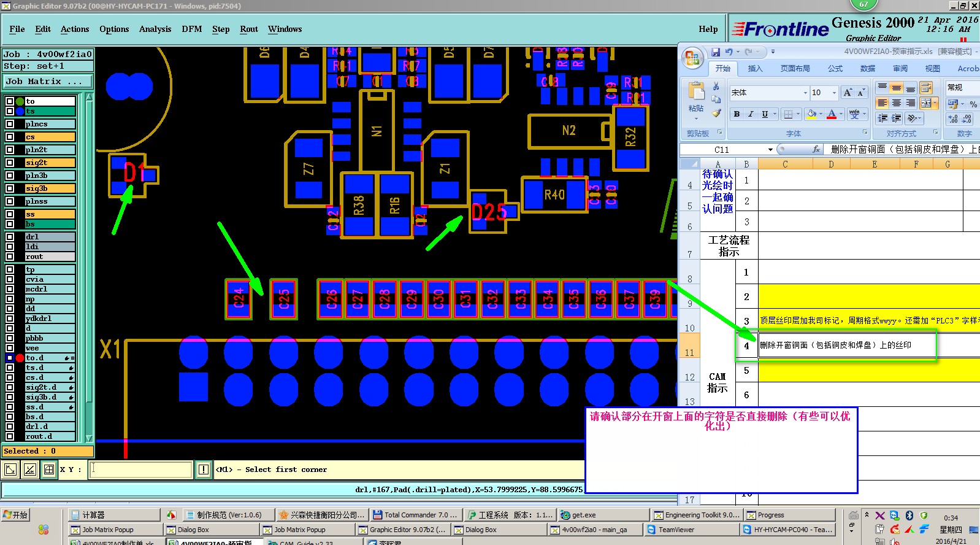Click the yellow fill color swatch button
The width and height of the screenshot is (980, 545).
coord(811,114)
